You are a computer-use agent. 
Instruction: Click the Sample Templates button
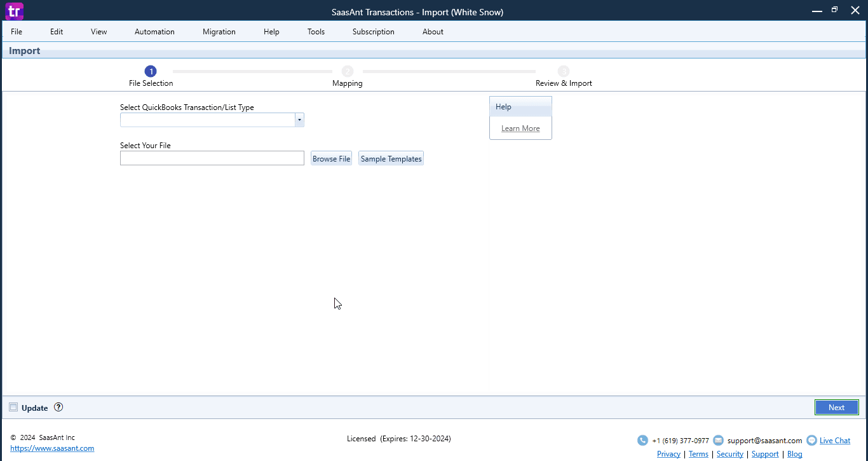tap(391, 158)
